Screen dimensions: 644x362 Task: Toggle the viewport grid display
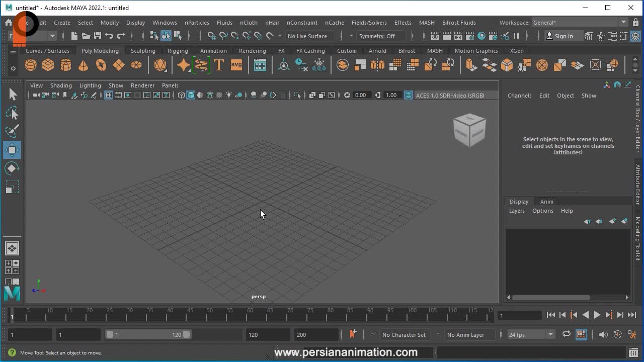[x=108, y=95]
